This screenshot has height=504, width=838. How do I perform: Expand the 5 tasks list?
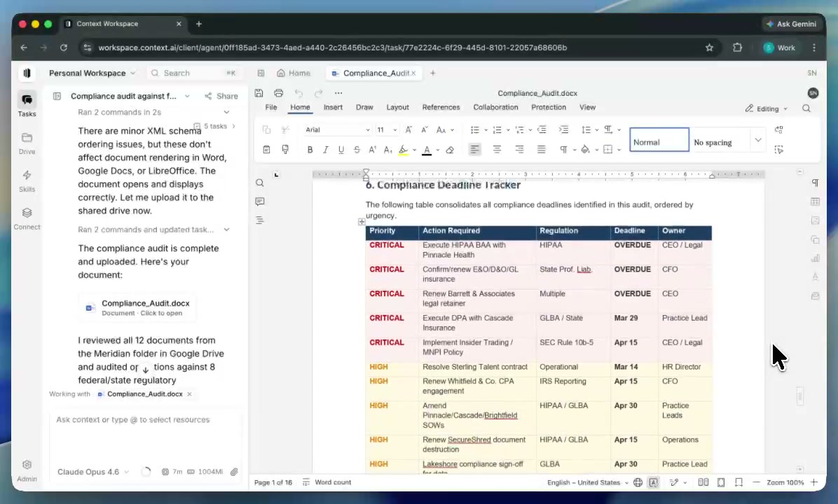click(x=215, y=126)
